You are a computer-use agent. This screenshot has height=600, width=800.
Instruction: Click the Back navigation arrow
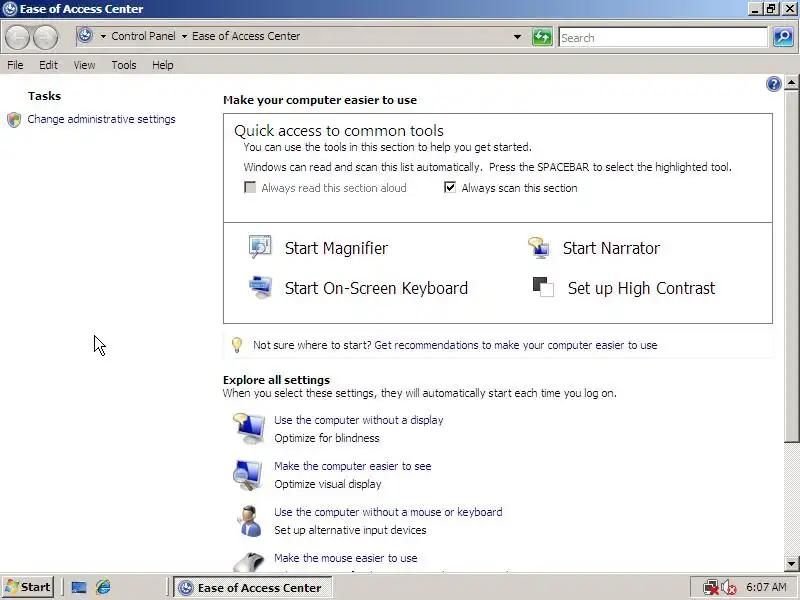tap(18, 37)
